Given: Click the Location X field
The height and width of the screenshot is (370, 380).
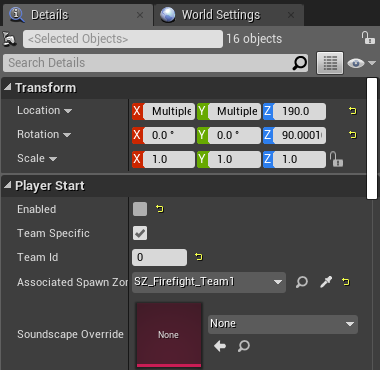Looking at the screenshot, I should click(x=169, y=111).
